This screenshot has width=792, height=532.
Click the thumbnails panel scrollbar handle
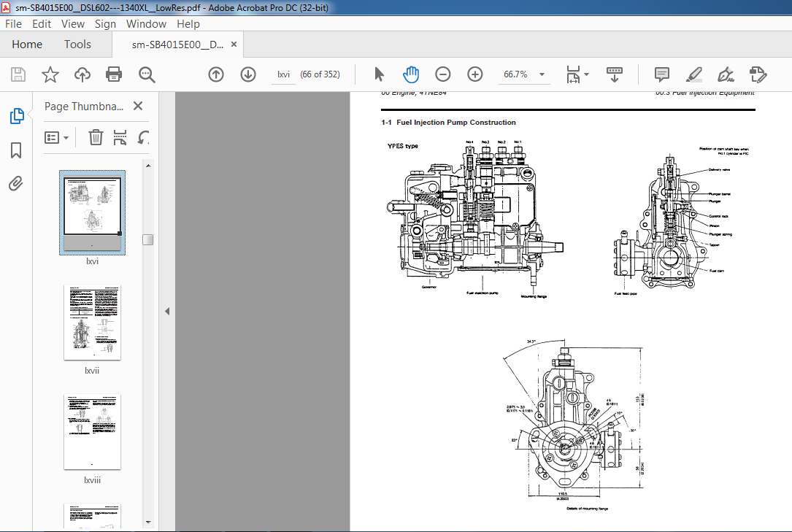click(147, 240)
